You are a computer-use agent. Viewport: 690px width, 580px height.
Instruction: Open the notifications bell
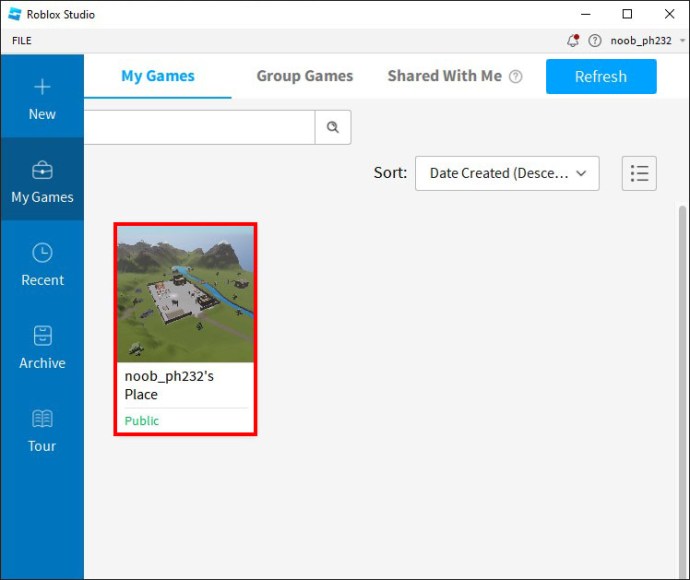pos(573,40)
